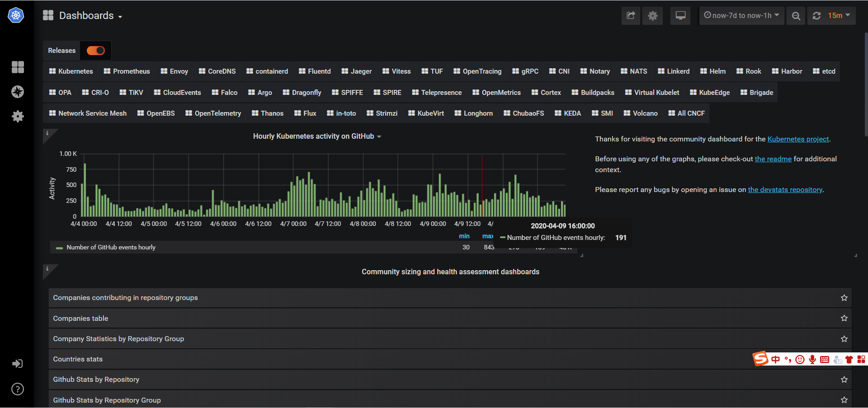This screenshot has width=868, height=408.
Task: Click the refresh dashboard icon
Action: pos(816,16)
